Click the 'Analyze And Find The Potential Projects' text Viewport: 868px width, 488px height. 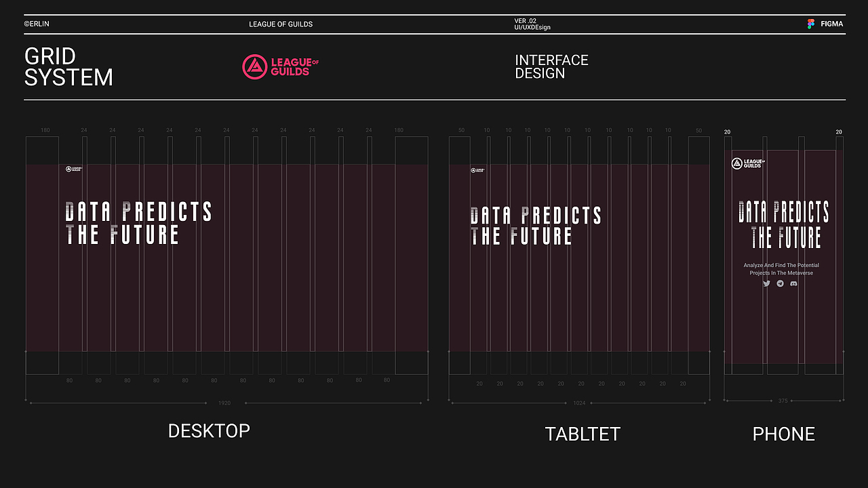781,269
